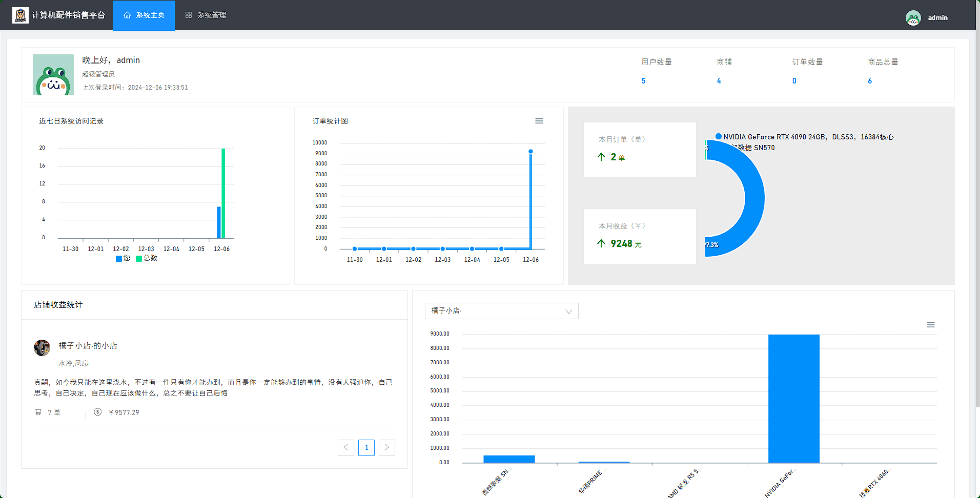Click the up arrow icon in 本月收益 card

click(x=601, y=243)
